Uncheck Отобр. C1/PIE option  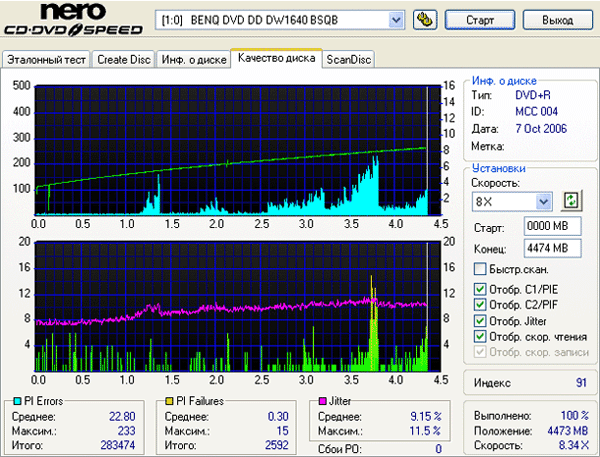point(481,290)
